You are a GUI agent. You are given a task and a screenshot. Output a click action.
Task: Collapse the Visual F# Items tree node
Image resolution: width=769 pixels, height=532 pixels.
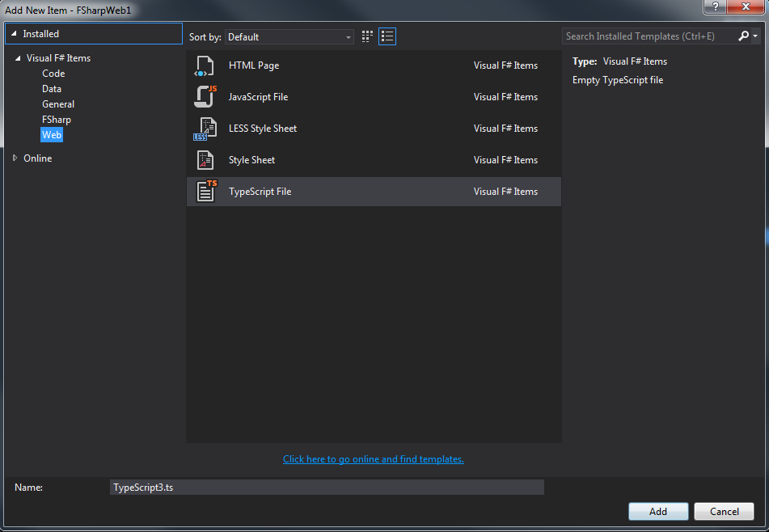click(x=18, y=57)
